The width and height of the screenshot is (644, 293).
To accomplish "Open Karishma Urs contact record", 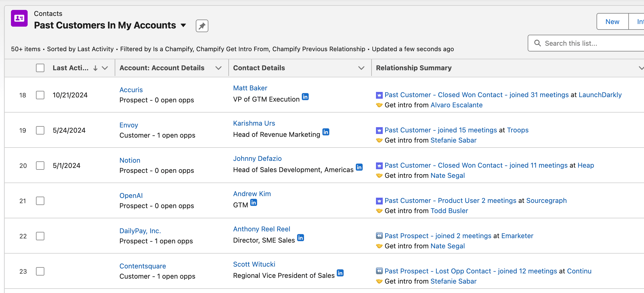I will pyautogui.click(x=254, y=123).
